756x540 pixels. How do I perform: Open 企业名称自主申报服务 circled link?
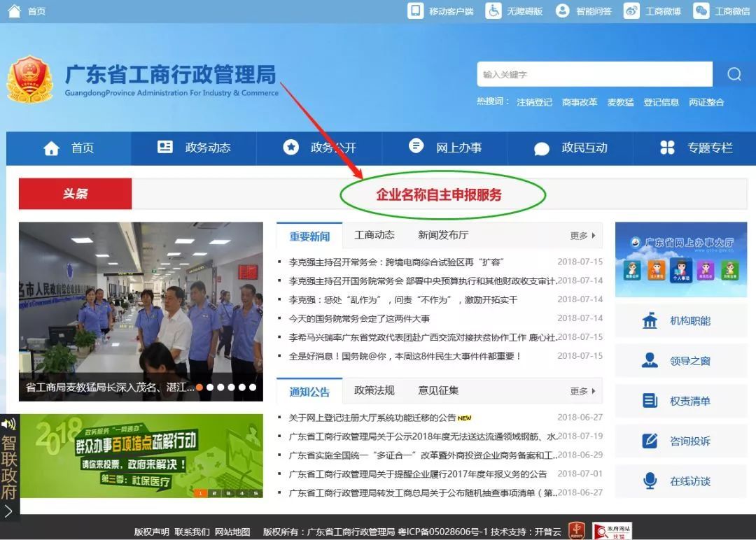[440, 196]
